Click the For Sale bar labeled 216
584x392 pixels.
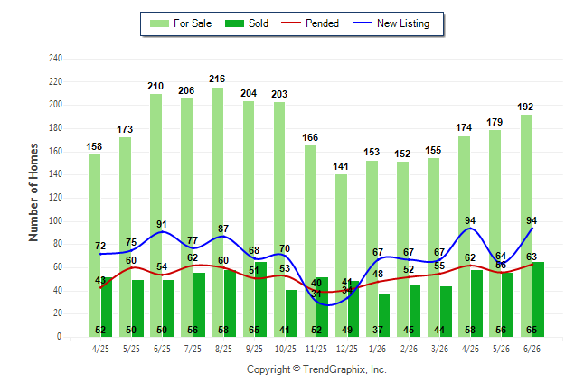218,212
